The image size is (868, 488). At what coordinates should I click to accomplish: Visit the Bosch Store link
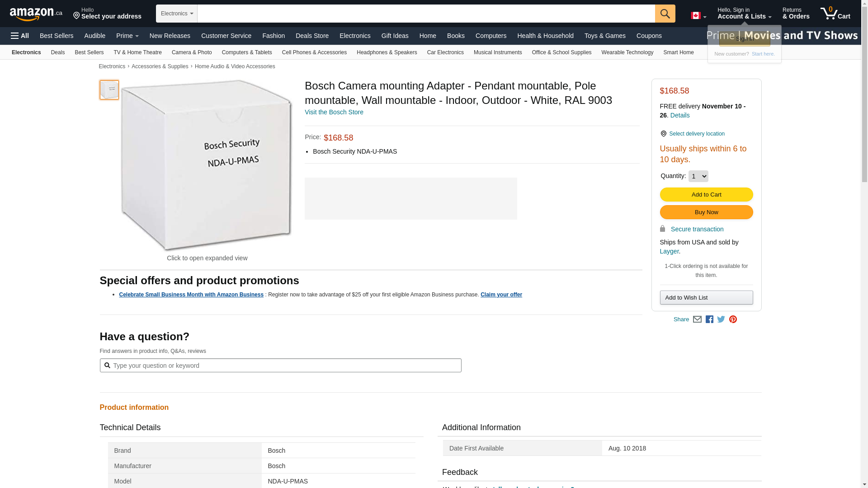coord(334,112)
